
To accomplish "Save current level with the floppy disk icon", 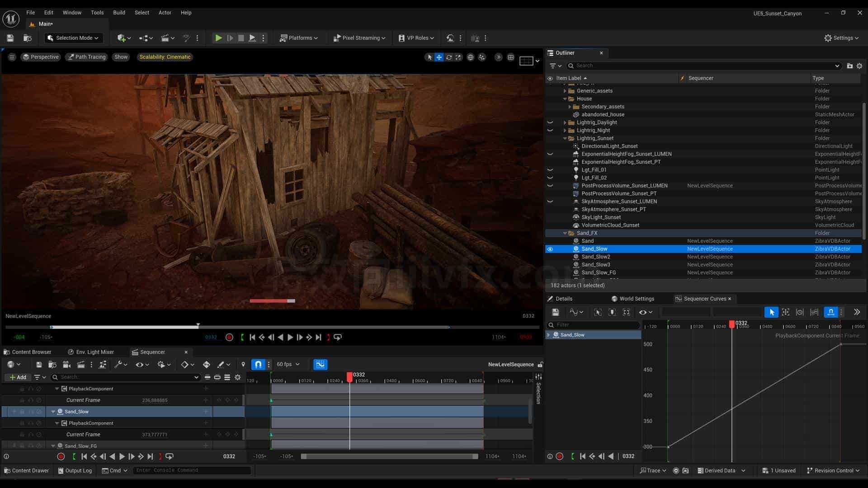I will [10, 38].
